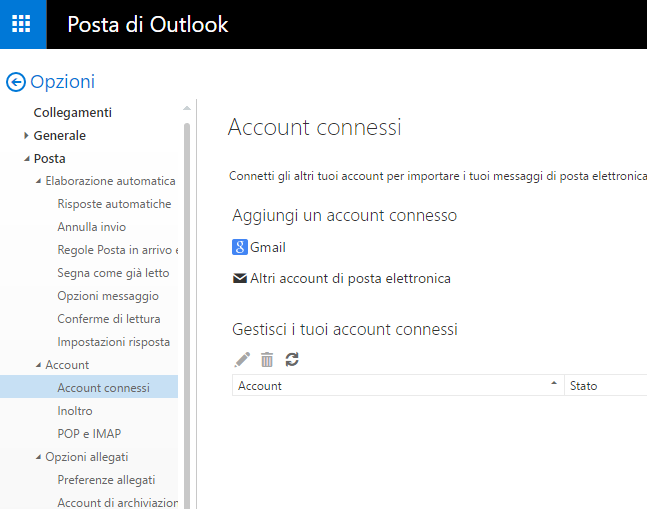
Task: Open POP e IMAP settings
Action: click(x=89, y=434)
